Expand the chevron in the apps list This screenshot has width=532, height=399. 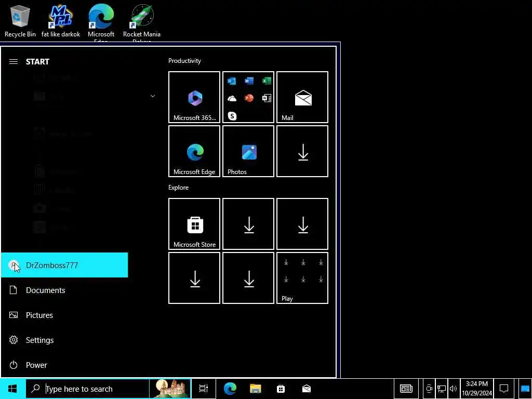[153, 96]
